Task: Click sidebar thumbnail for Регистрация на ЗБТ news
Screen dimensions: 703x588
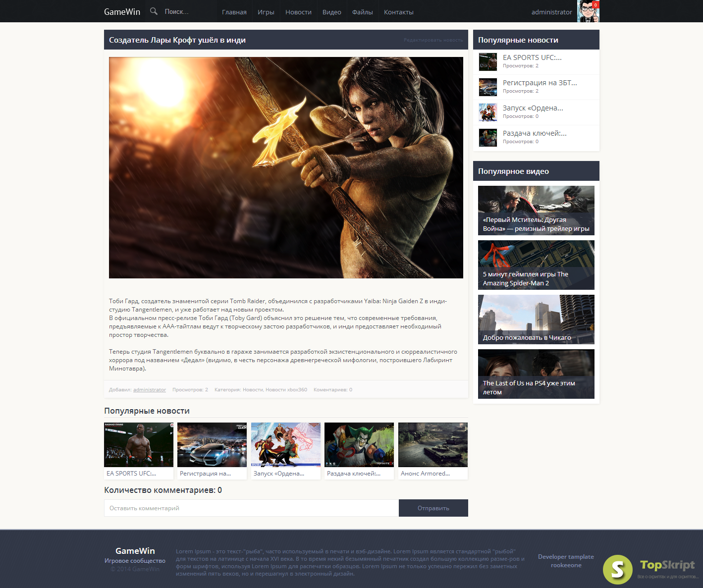Action: pos(488,87)
